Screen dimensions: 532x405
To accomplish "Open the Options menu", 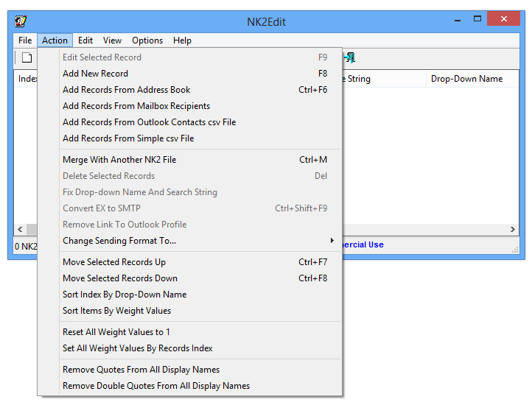I will click(x=147, y=40).
